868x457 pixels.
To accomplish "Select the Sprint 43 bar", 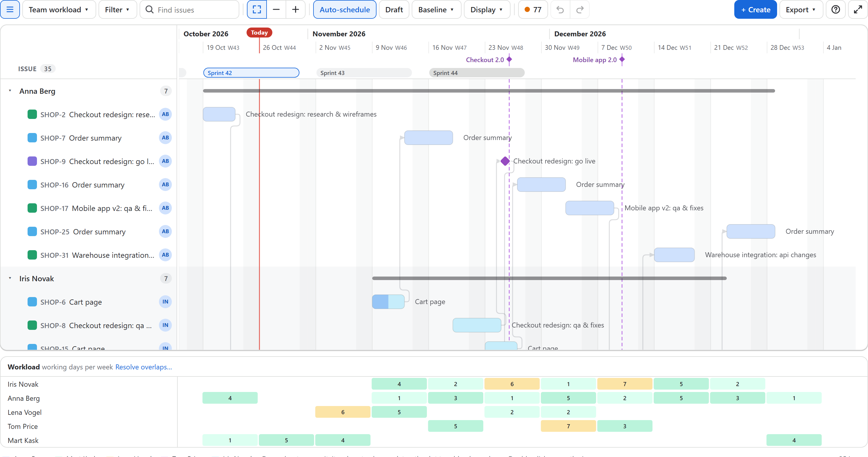I will (x=364, y=73).
